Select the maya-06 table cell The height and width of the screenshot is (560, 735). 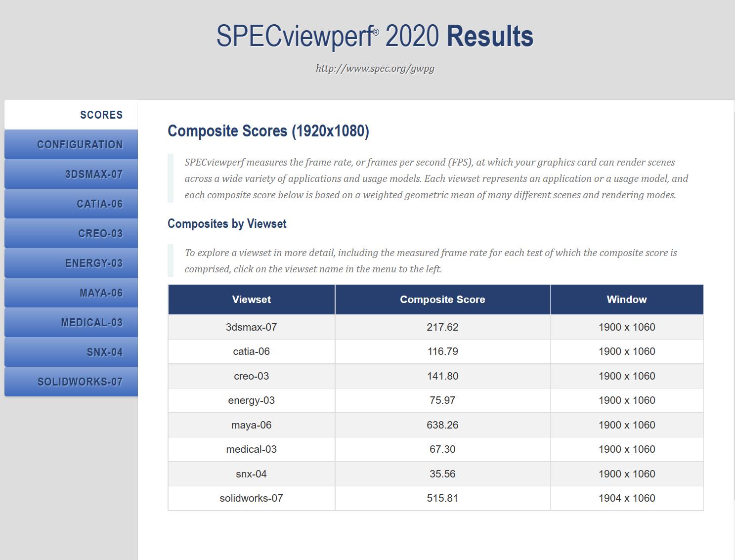pos(252,425)
